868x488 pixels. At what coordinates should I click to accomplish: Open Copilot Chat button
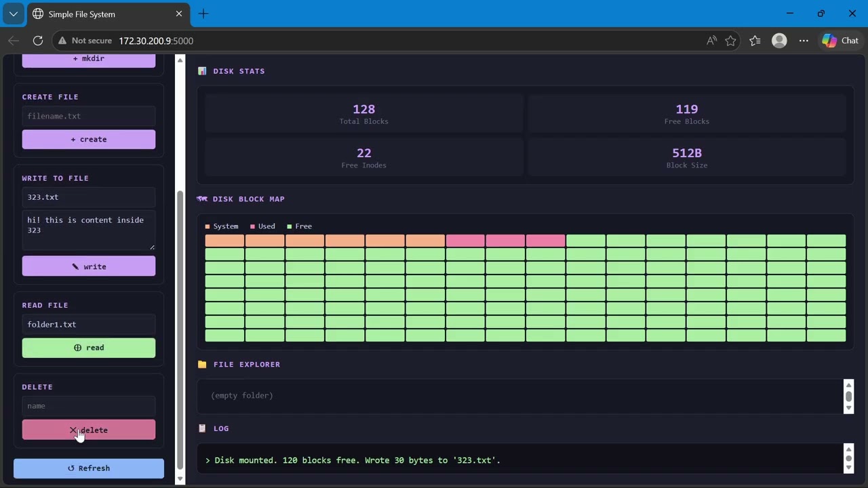[x=840, y=41]
